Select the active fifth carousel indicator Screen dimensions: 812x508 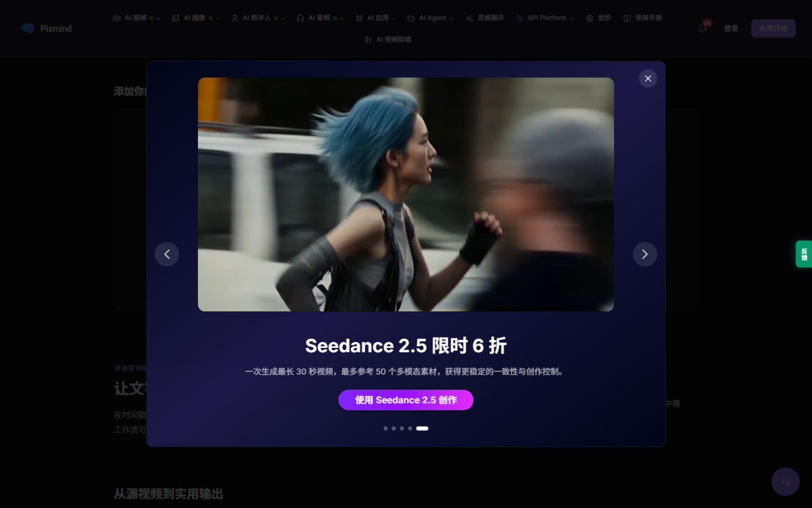pos(422,428)
